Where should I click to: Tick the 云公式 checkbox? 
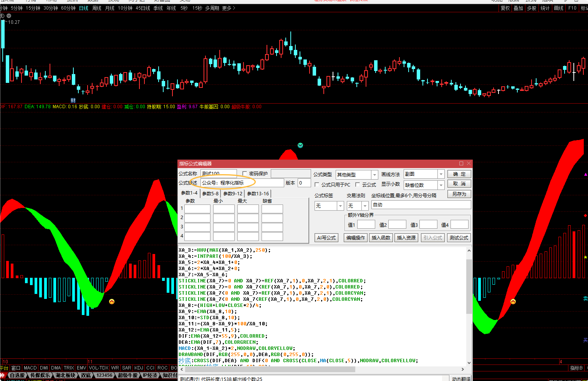click(358, 185)
